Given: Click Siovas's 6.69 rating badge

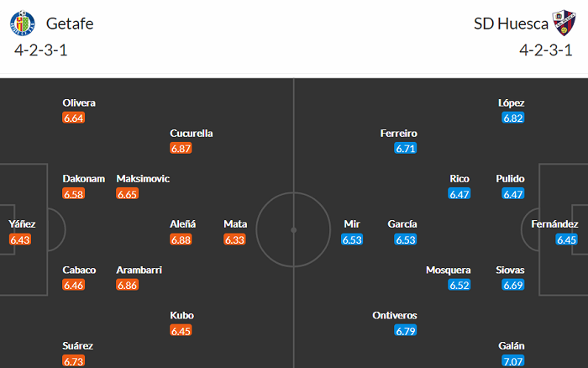Looking at the screenshot, I should [513, 285].
